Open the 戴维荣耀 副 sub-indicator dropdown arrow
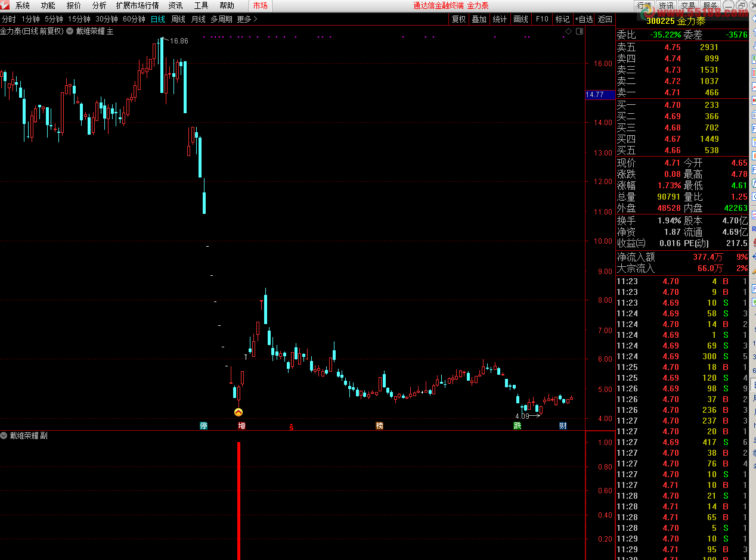Image resolution: width=756 pixels, height=560 pixels. [x=4, y=435]
